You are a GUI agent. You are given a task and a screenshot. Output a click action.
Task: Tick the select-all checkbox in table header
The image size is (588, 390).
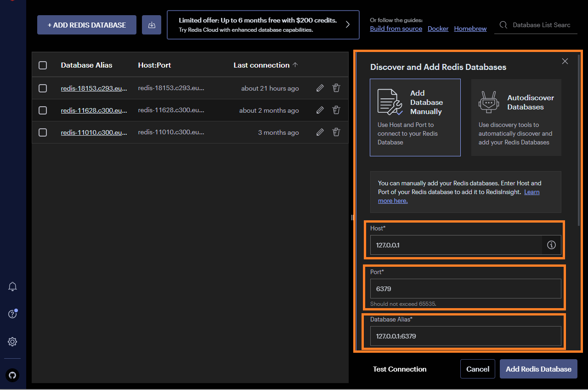coord(43,65)
